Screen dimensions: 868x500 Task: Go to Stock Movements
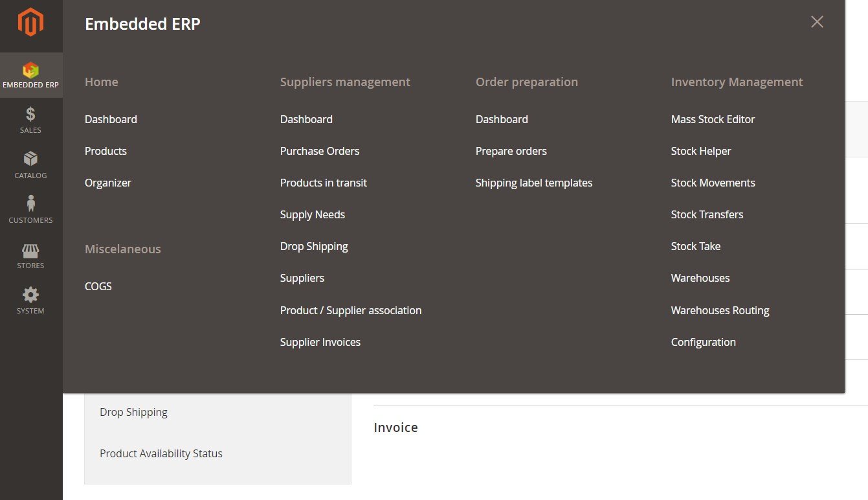click(713, 183)
